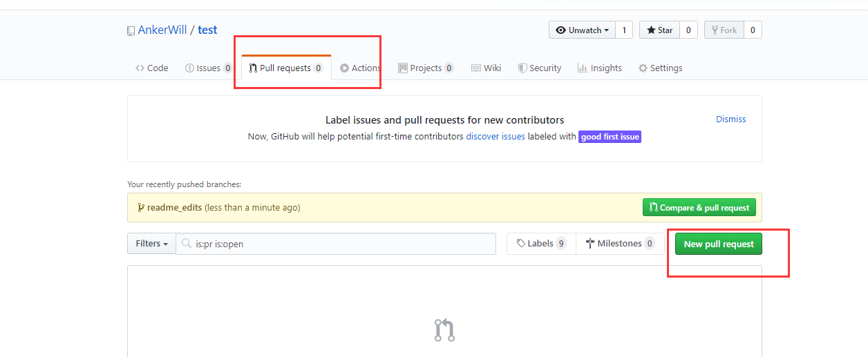Open the Wiki tab
The image size is (868, 357).
pyautogui.click(x=486, y=68)
